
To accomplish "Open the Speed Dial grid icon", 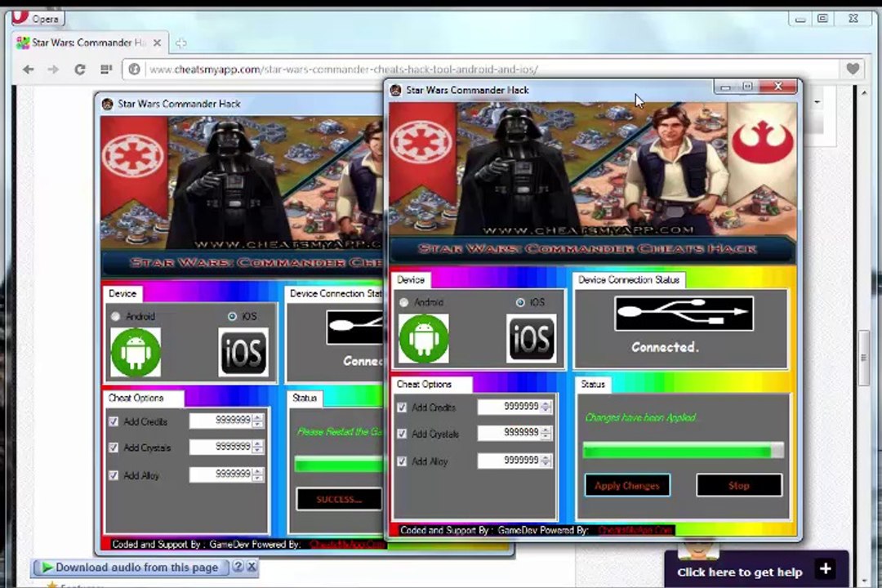I will 105,69.
